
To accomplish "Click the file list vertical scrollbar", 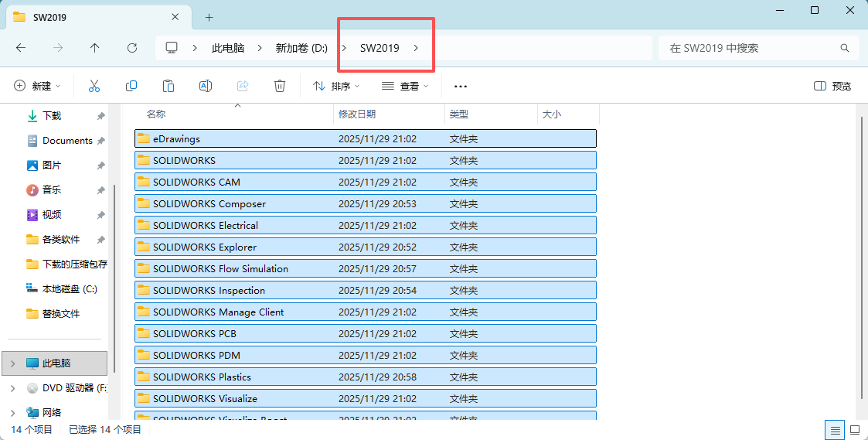I will [x=860, y=258].
